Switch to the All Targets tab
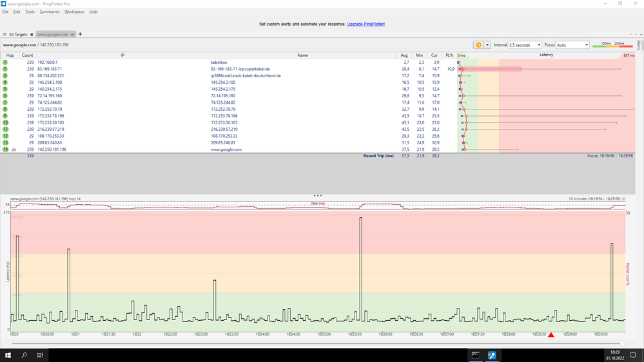This screenshot has height=362, width=644. pyautogui.click(x=18, y=35)
